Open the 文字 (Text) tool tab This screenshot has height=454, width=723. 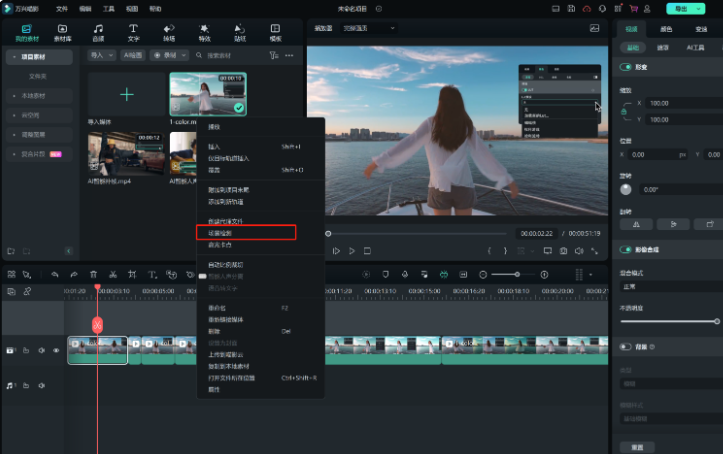pos(133,32)
